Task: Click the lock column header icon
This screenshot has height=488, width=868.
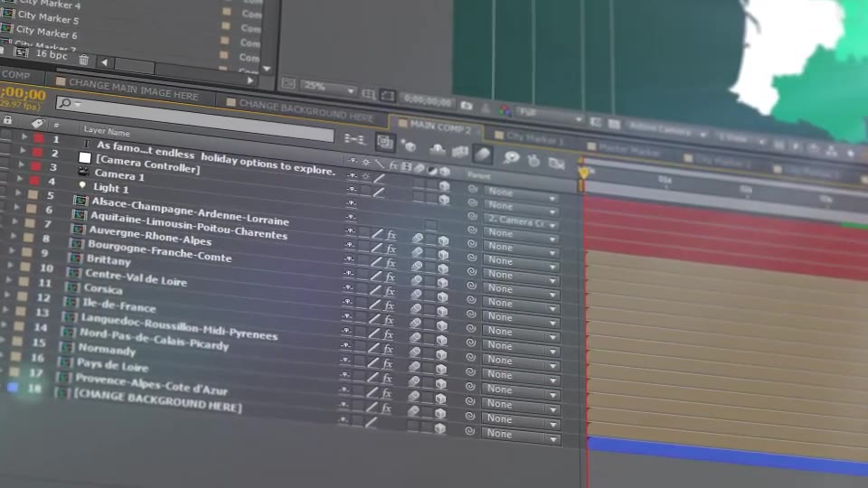Action: (8, 119)
